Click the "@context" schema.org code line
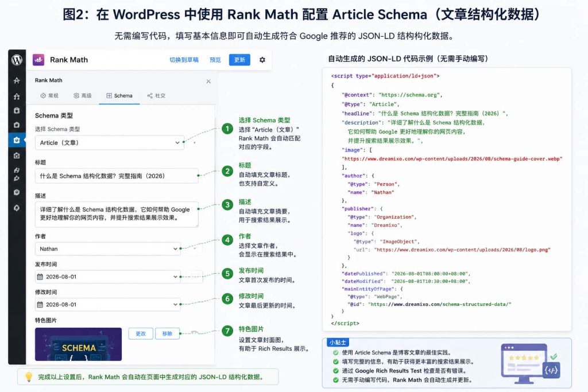 (x=392, y=95)
